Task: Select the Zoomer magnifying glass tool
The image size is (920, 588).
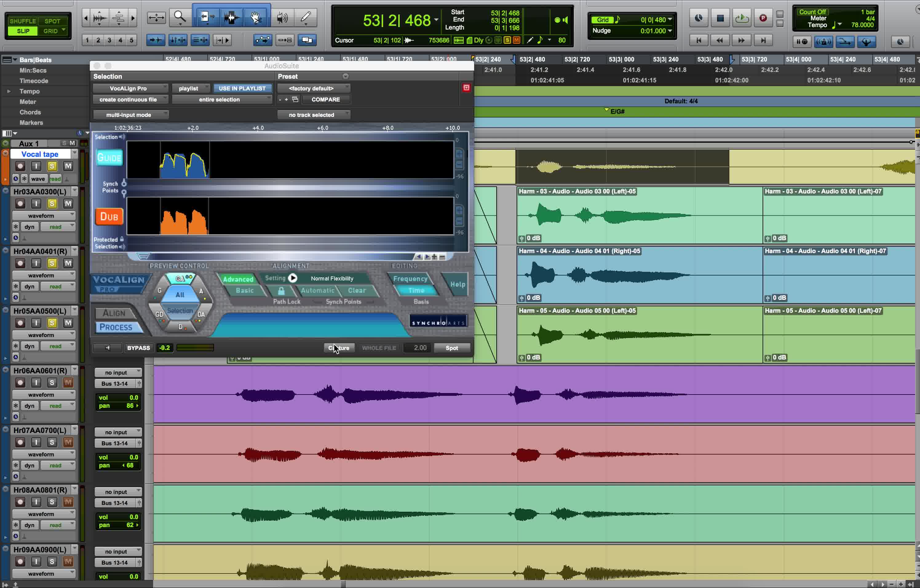Action: point(180,17)
